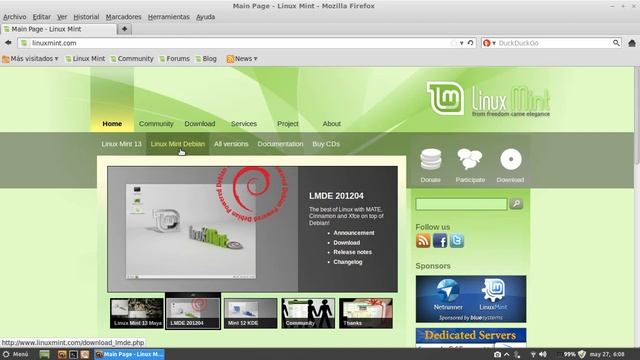Launch the terminal from the taskbar

pos(73,354)
